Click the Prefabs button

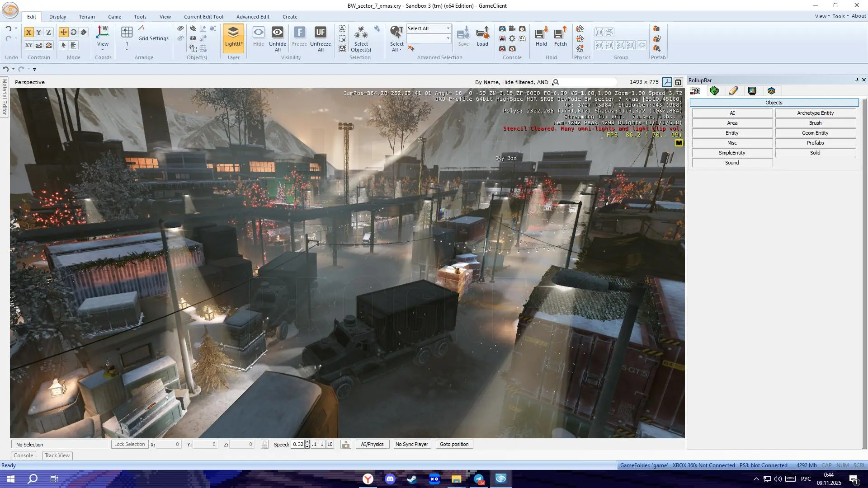[816, 143]
